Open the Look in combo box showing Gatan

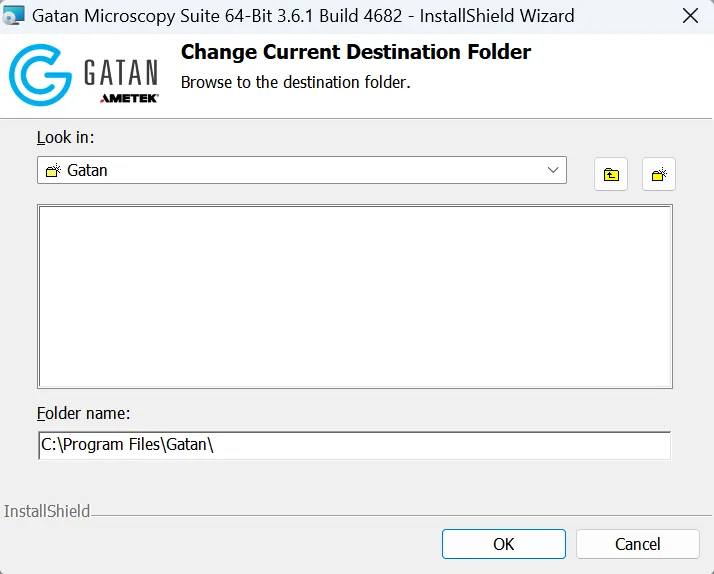[300, 170]
